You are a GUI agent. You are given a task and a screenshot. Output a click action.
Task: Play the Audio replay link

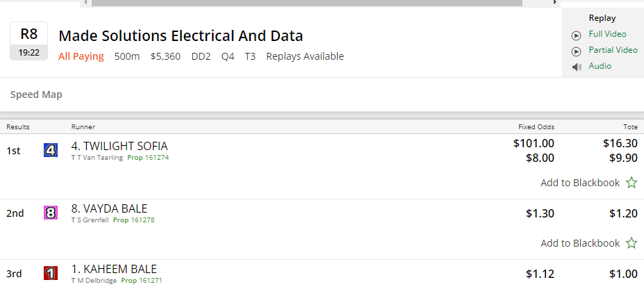[x=600, y=66]
